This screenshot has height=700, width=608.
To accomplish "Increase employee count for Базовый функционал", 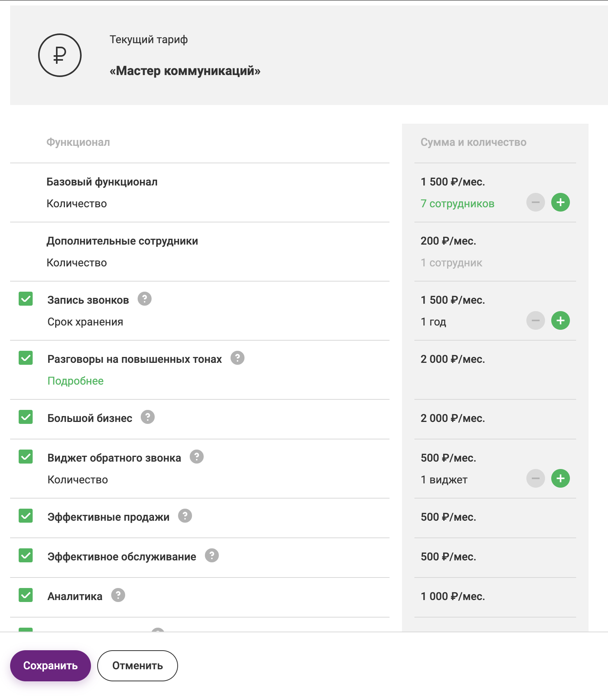I will click(560, 203).
